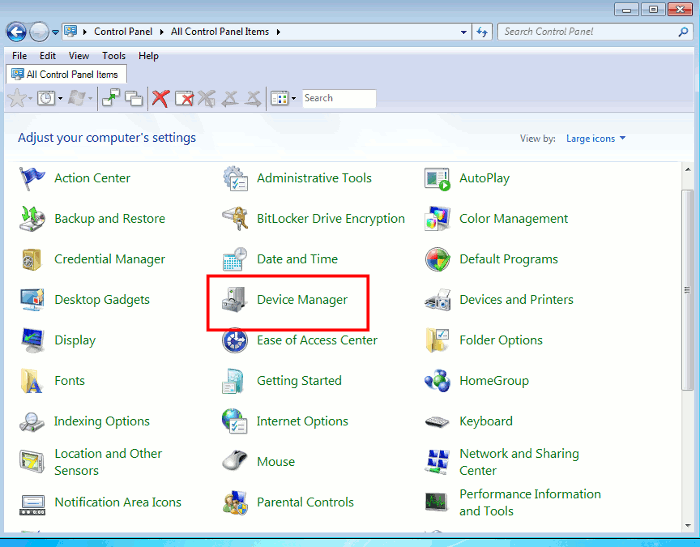Image resolution: width=700 pixels, height=547 pixels.
Task: Click the scrollbar down arrow button
Action: coord(688,526)
